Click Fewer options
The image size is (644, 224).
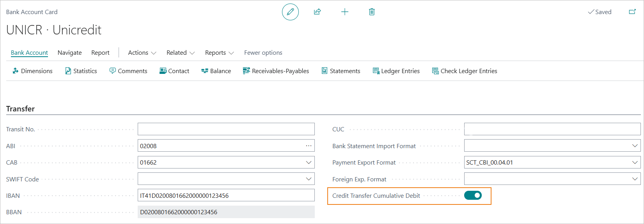click(x=263, y=53)
